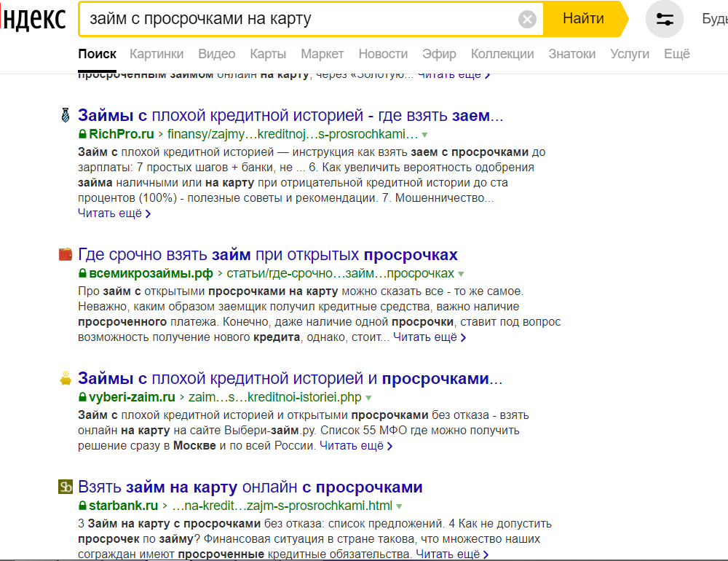Click the всемикрозаймы.рф URL path статьи/где-срочно

pos(340,273)
